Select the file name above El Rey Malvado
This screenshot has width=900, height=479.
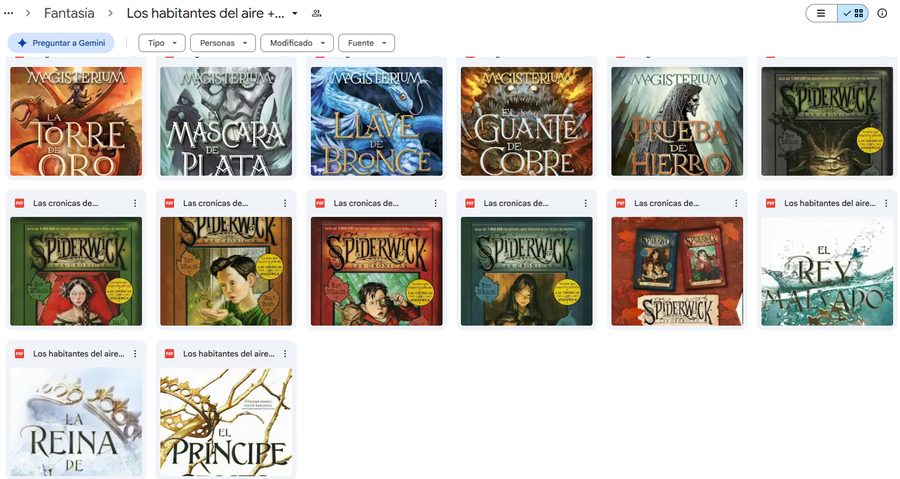830,203
